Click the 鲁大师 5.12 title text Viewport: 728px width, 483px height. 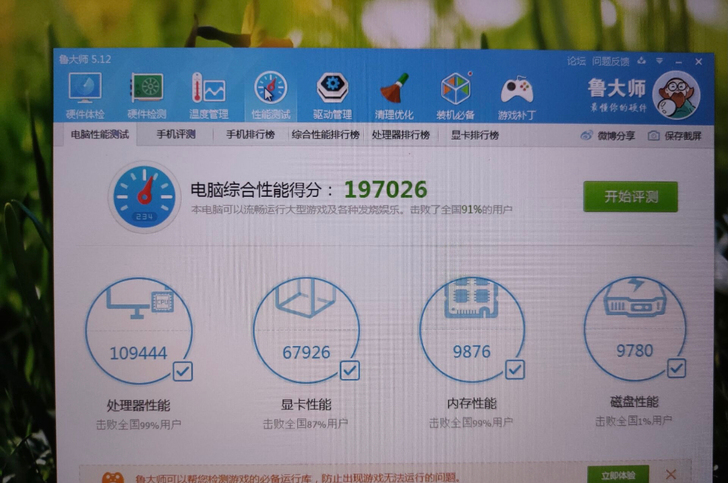click(x=85, y=59)
